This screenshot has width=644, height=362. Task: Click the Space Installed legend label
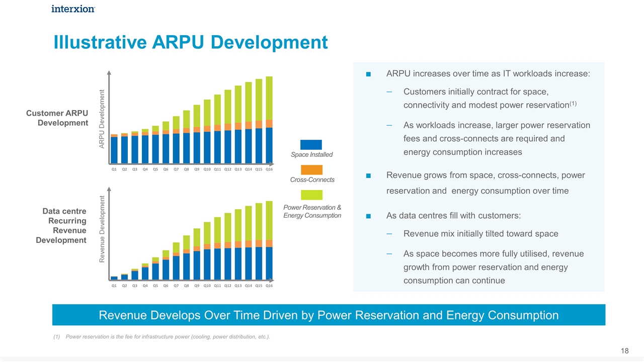pos(312,155)
